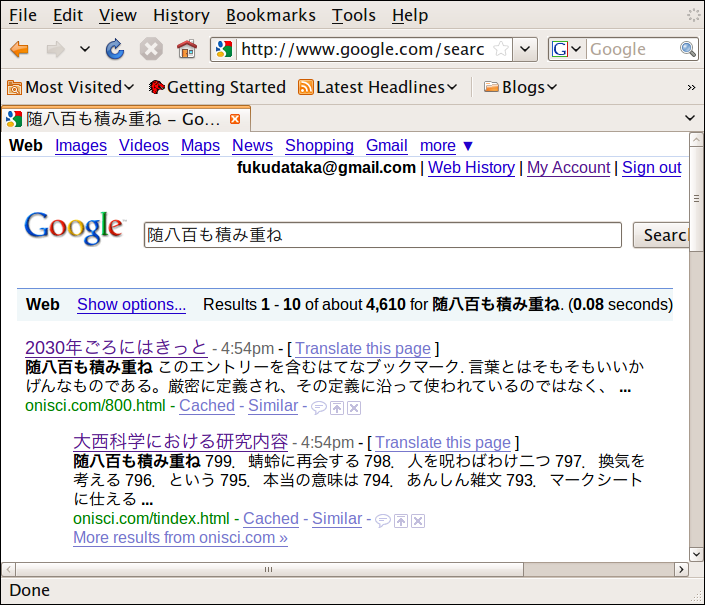Go to Google Images link
The image size is (705, 605).
(x=81, y=146)
